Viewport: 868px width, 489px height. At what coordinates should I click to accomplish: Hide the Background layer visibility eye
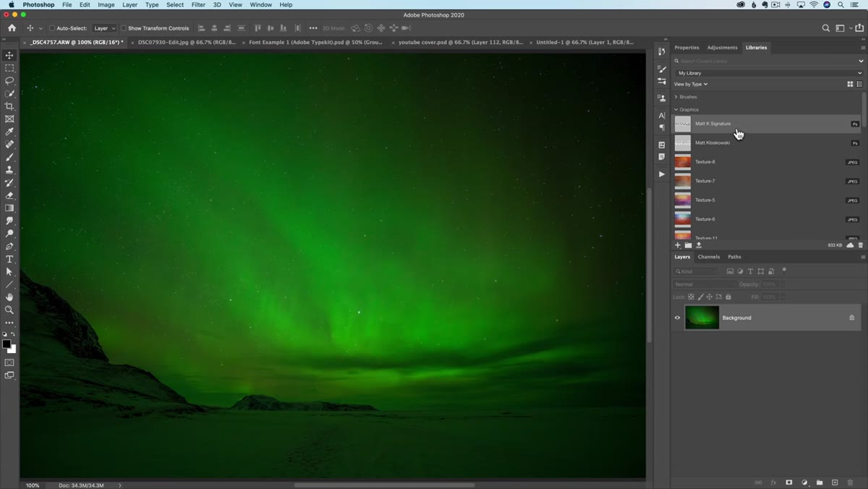click(x=678, y=318)
